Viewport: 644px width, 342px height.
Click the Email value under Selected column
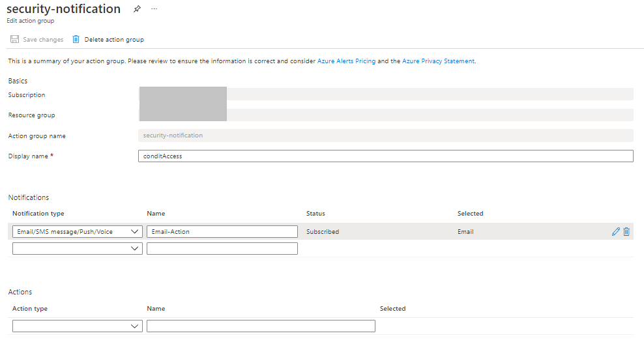(465, 232)
